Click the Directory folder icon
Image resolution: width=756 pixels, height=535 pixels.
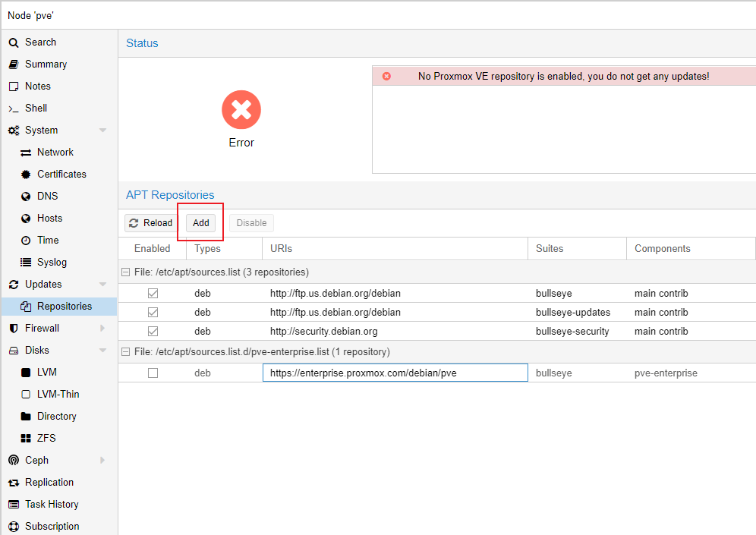(26, 417)
